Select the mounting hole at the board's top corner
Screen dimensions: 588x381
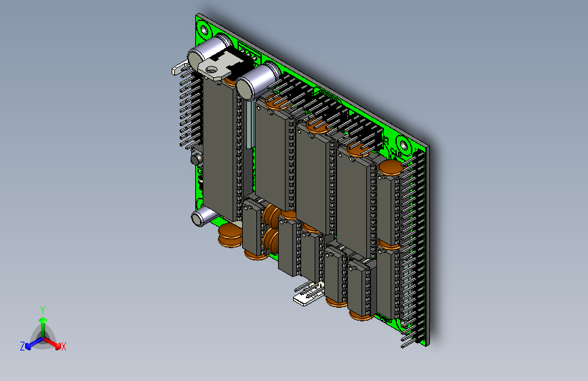(204, 29)
